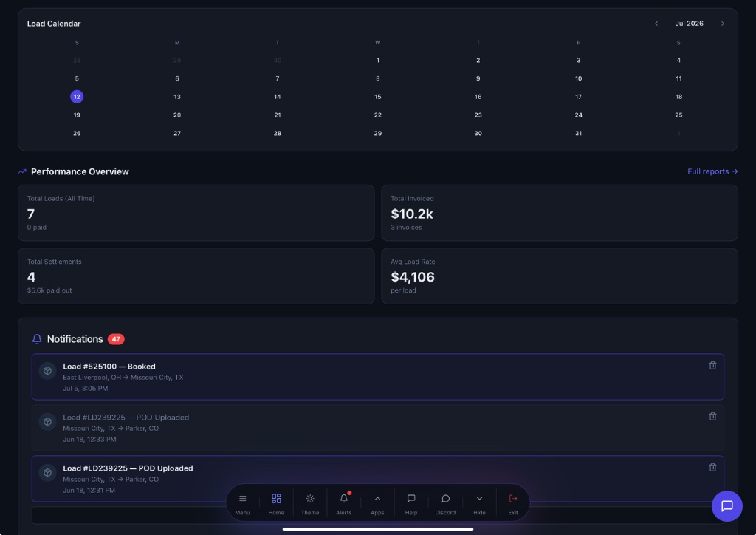The height and width of the screenshot is (535, 756).
Task: Click package icon on 12:33 PM POD notification
Action: click(48, 422)
